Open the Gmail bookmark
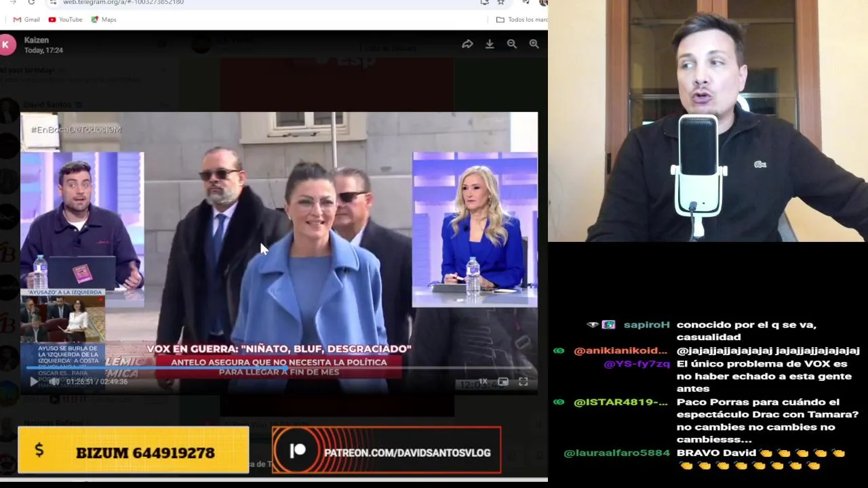This screenshot has height=488, width=868. (x=26, y=20)
